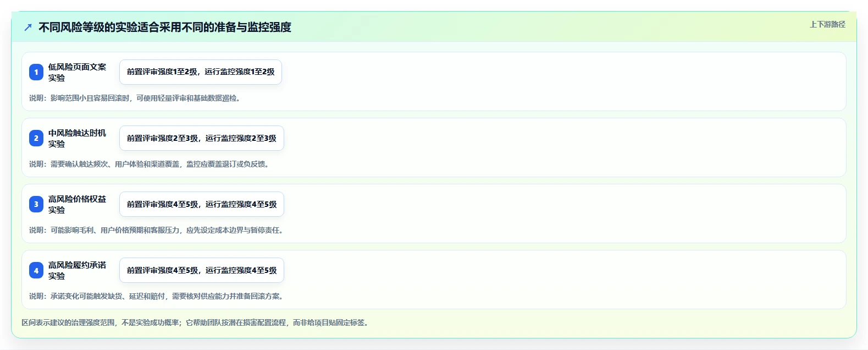Select the number 2 step badge
Screen dimensions: 868x350
(x=36, y=138)
